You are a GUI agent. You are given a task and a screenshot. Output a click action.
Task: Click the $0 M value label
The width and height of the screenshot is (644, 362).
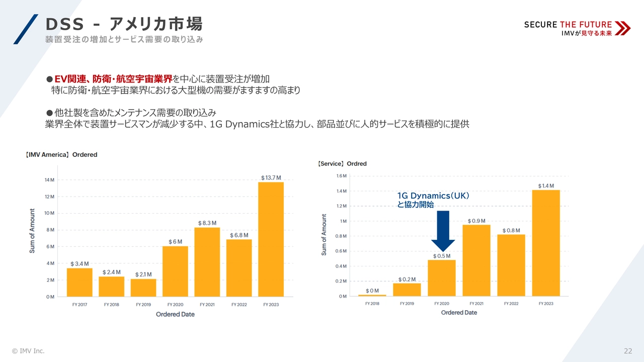(x=372, y=291)
